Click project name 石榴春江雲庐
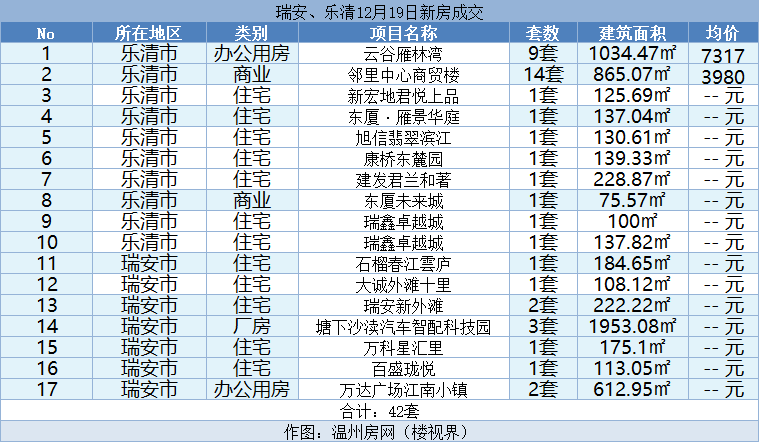Image resolution: width=759 pixels, height=442 pixels. 403,264
